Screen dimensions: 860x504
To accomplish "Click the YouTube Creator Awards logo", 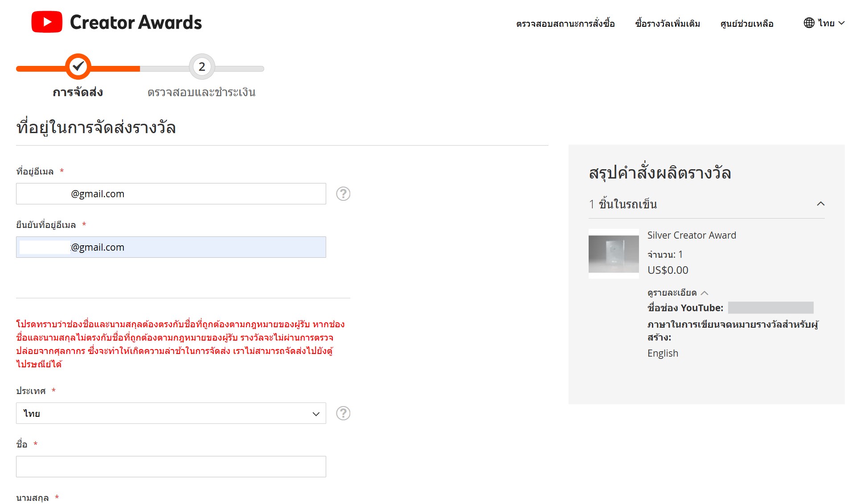I will [x=116, y=22].
